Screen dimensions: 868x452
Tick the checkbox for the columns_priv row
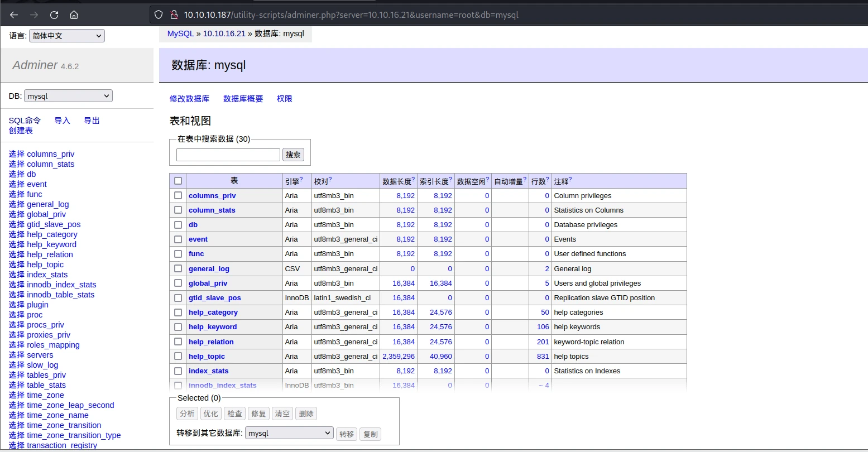point(178,195)
